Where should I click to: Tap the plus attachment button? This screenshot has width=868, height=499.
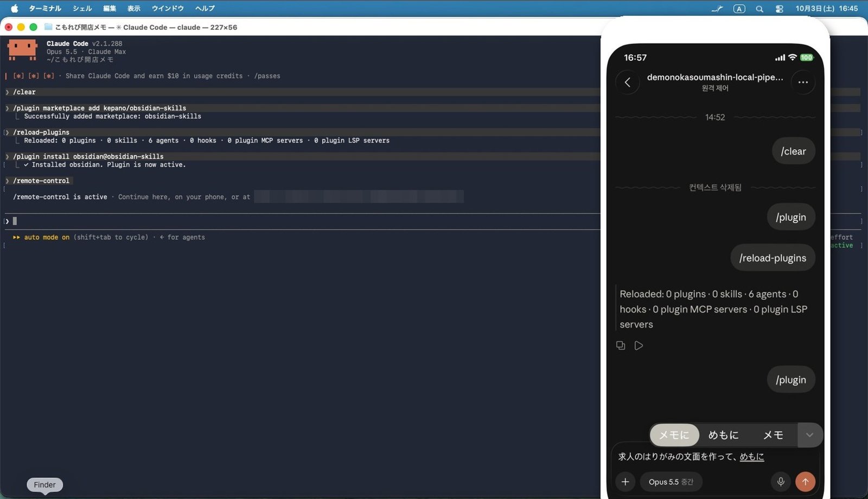(625, 482)
